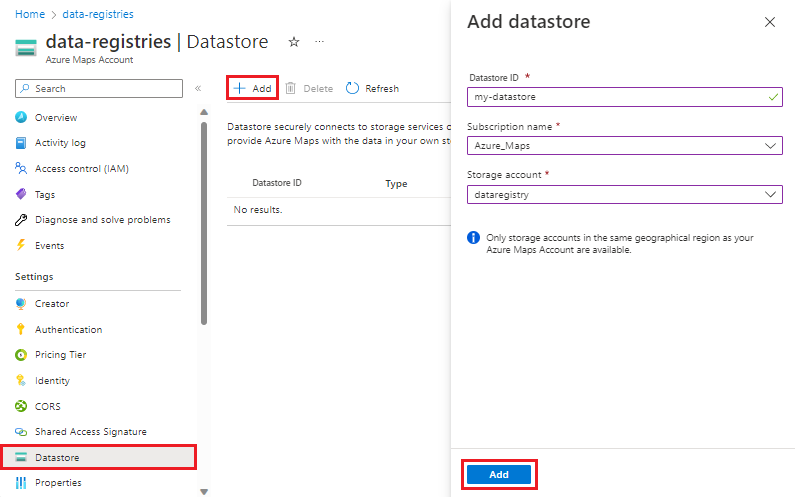Sort by the Datastore ID column header
This screenshot has height=497, width=795.
point(277,183)
